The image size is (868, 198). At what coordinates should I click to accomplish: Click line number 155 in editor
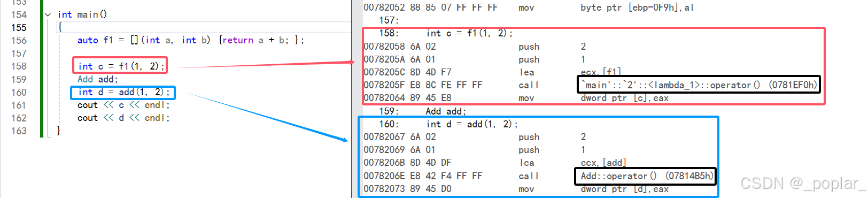(19, 27)
